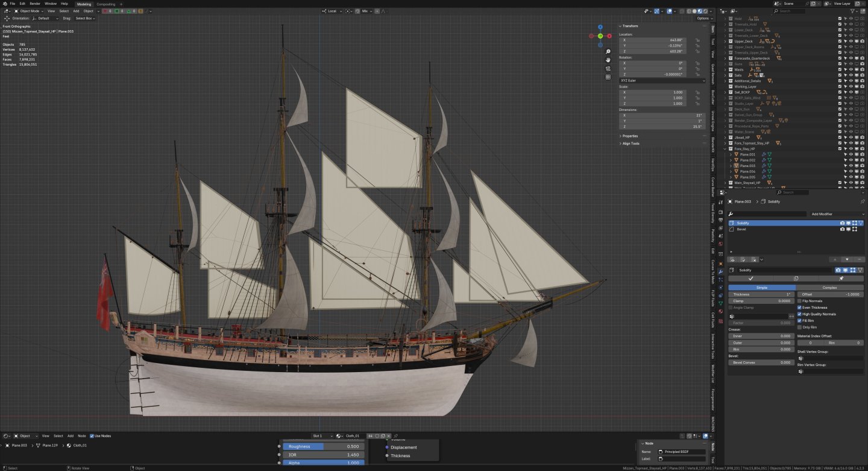The width and height of the screenshot is (868, 471).
Task: Select Simple solidify mode
Action: click(762, 288)
